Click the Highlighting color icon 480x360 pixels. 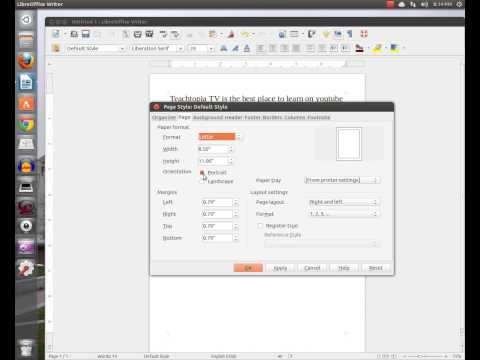377,48
